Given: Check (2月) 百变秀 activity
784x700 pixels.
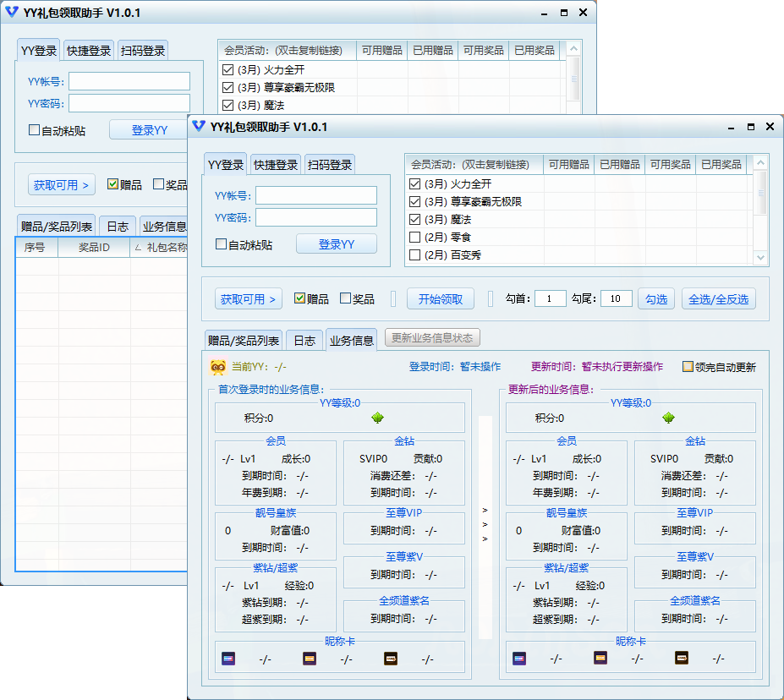Looking at the screenshot, I should click(x=414, y=255).
